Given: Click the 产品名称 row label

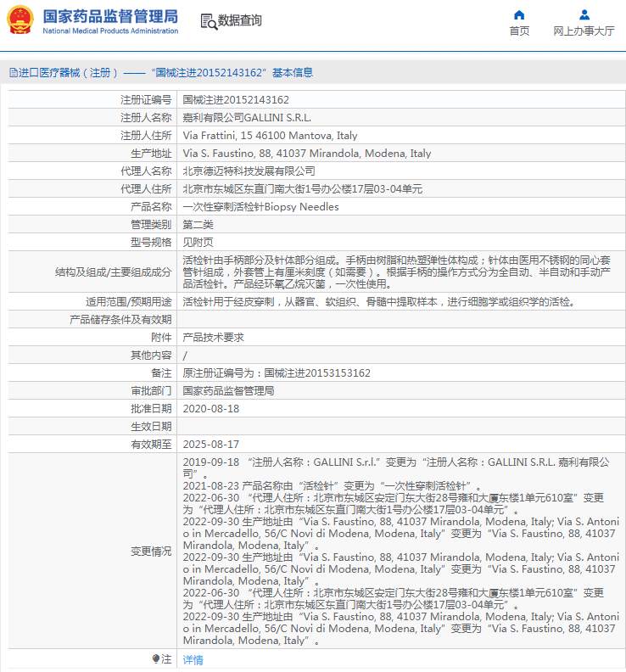Looking at the screenshot, I should coord(151,207).
